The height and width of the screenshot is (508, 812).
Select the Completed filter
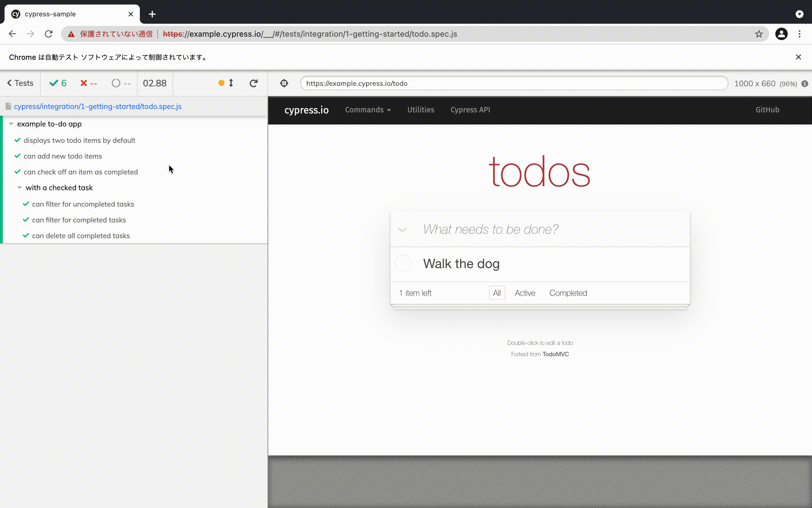568,293
